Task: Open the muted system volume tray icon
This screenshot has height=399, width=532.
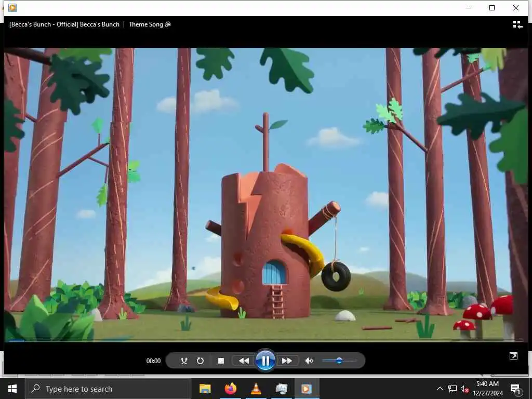Action: [464, 389]
